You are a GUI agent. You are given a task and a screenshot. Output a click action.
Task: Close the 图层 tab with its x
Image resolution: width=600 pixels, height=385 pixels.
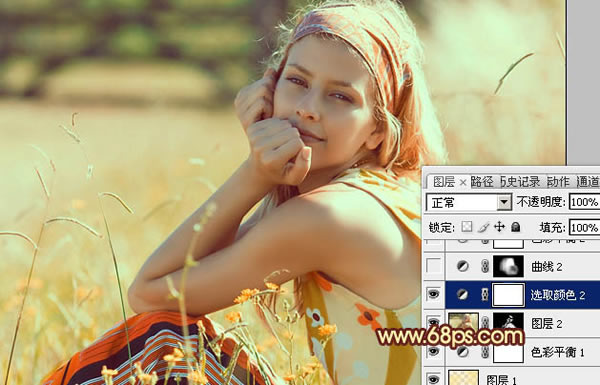click(463, 183)
